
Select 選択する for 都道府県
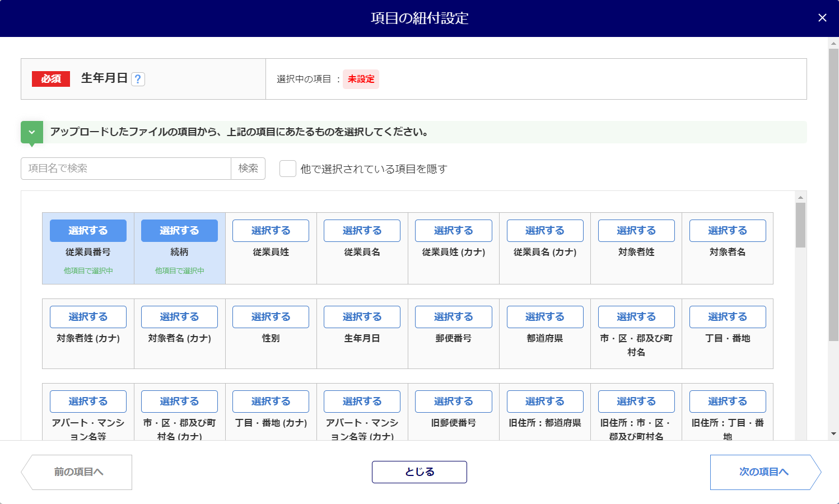(x=544, y=317)
